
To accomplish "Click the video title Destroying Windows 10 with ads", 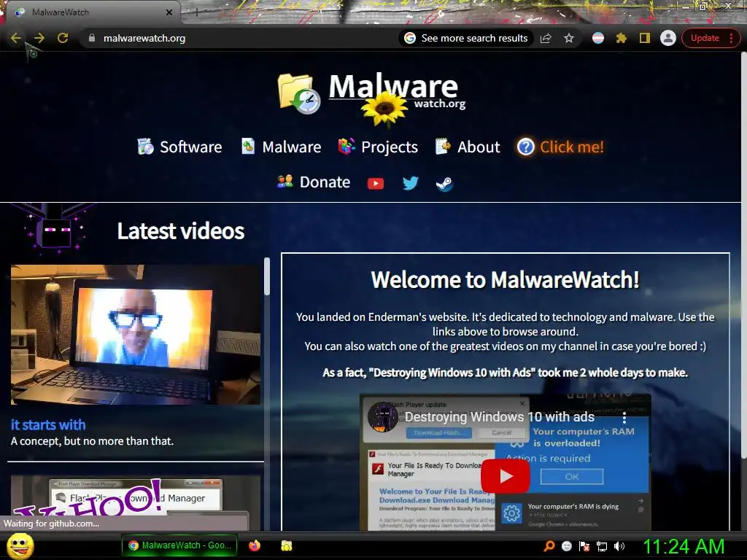I will [499, 417].
